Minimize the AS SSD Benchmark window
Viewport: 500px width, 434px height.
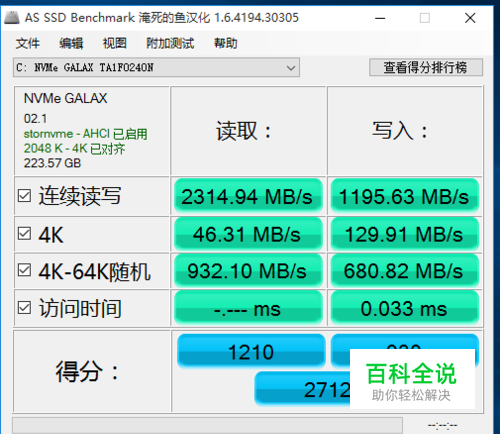[380, 18]
